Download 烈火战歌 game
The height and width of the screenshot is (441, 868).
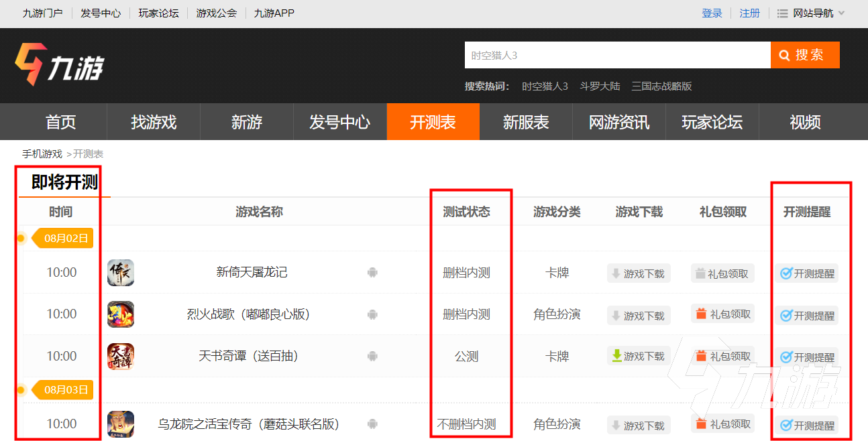[x=639, y=315]
